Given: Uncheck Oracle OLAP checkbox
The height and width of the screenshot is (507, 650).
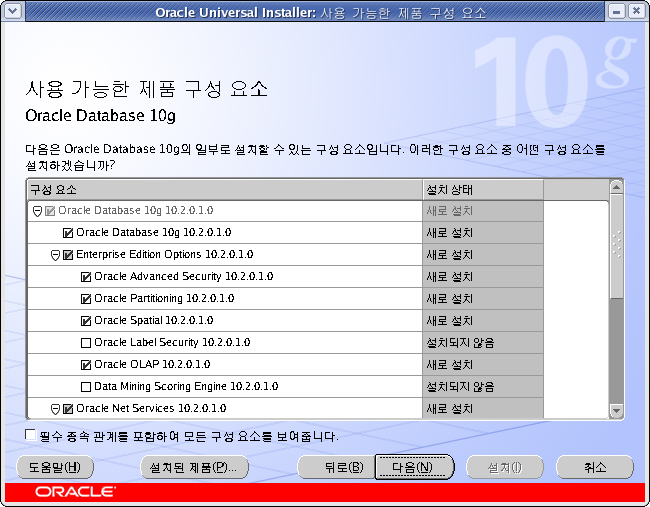Looking at the screenshot, I should [86, 365].
